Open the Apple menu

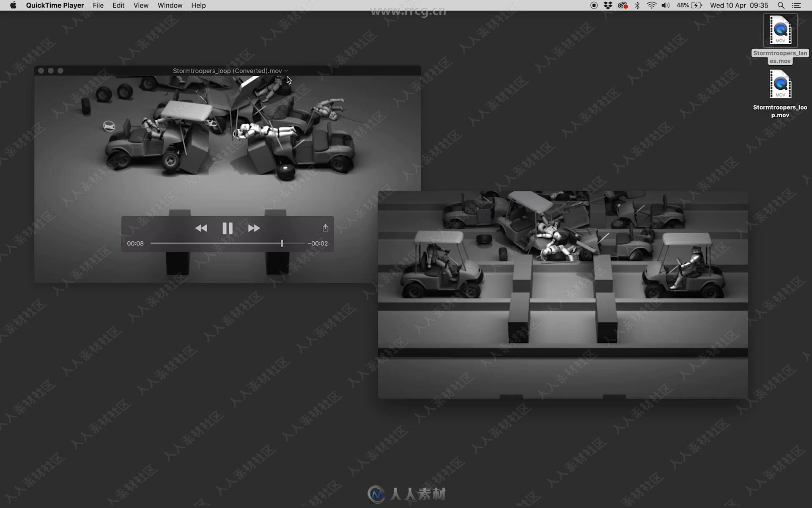pyautogui.click(x=13, y=6)
